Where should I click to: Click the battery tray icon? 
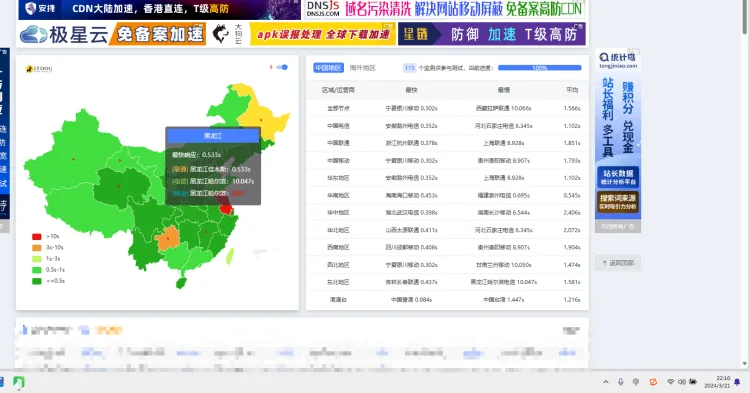tap(693, 382)
